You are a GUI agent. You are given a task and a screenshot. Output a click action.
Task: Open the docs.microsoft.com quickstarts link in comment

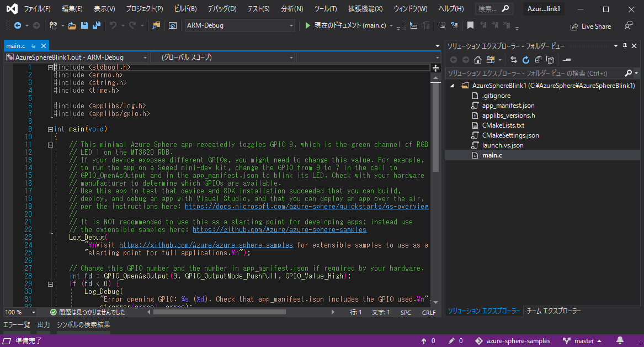tap(306, 207)
